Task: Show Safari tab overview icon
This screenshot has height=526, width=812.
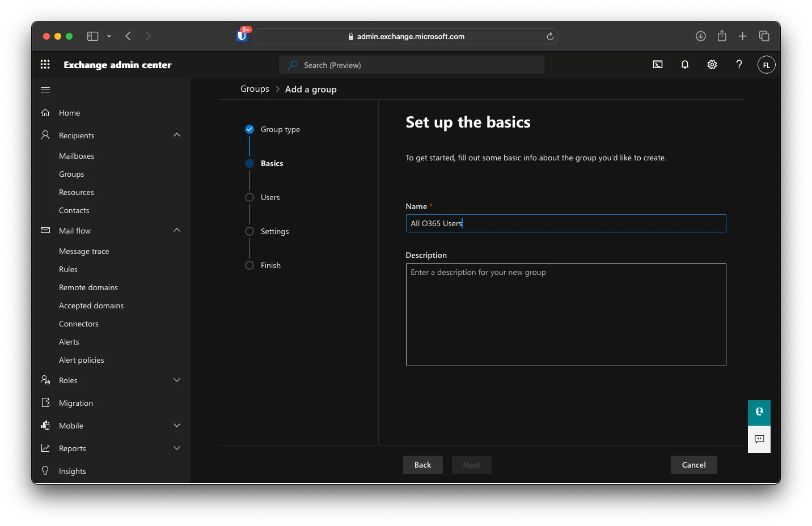Action: [x=764, y=36]
